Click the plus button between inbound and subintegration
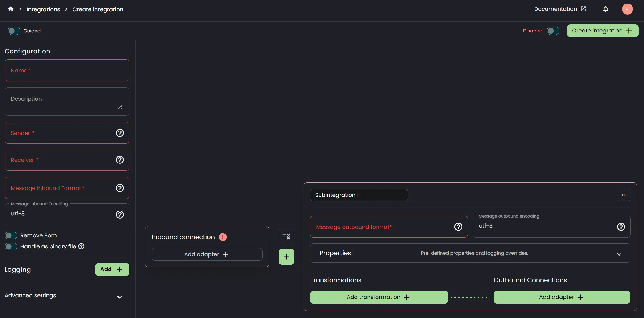The height and width of the screenshot is (318, 644). tap(286, 256)
